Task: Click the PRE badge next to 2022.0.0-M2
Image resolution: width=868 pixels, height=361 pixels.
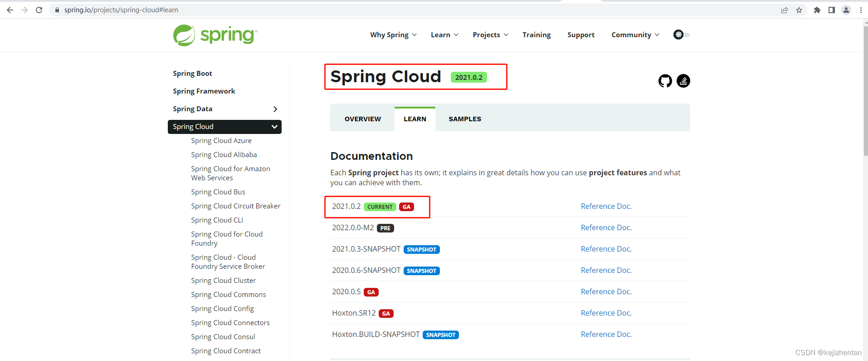Action: [x=385, y=228]
